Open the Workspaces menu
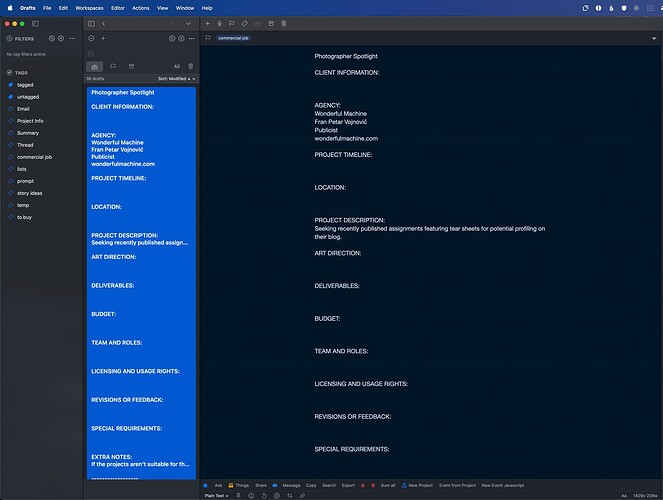Screen dimensions: 663x500 89,8
